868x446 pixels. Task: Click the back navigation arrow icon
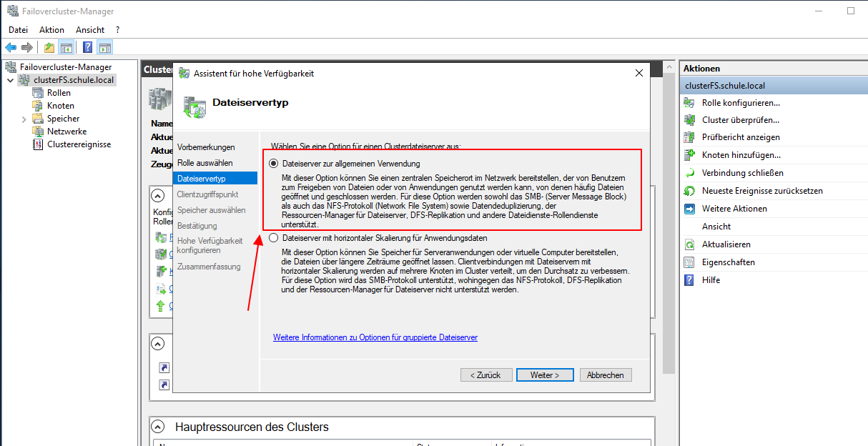[x=11, y=47]
